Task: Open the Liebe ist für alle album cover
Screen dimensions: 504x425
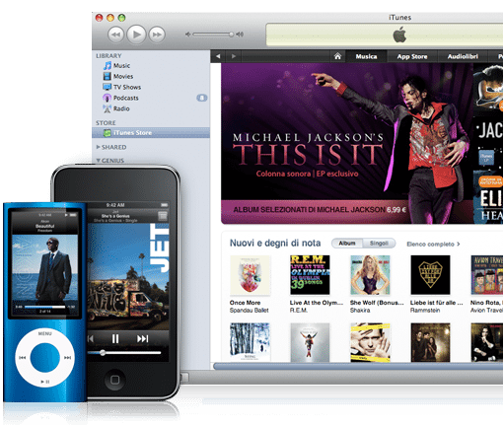Action: [x=430, y=275]
